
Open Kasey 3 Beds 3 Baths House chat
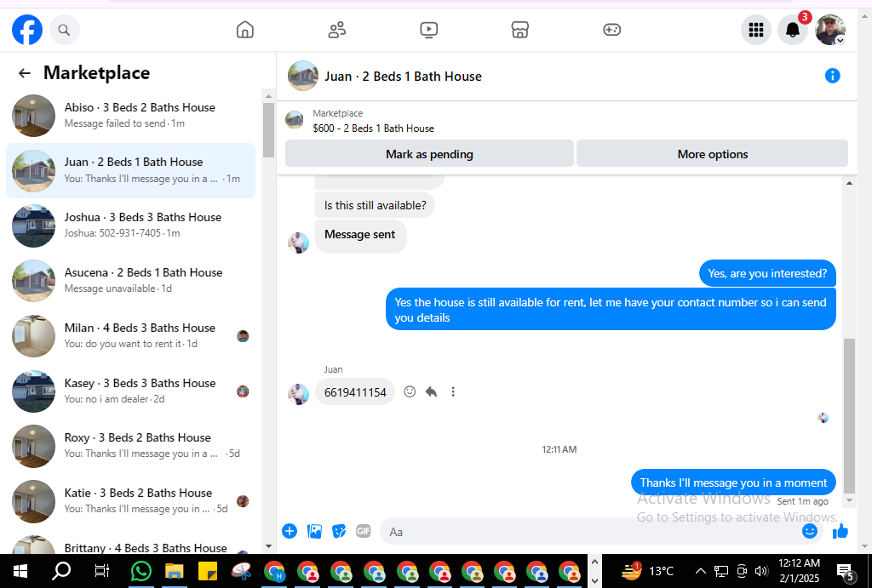point(130,391)
